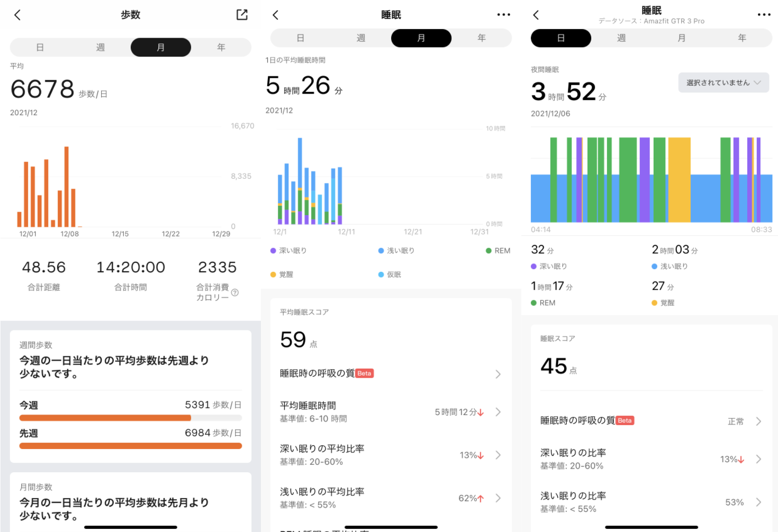778x532 pixels.
Task: Select 日 tab on 歩数 screen
Action: (x=40, y=48)
